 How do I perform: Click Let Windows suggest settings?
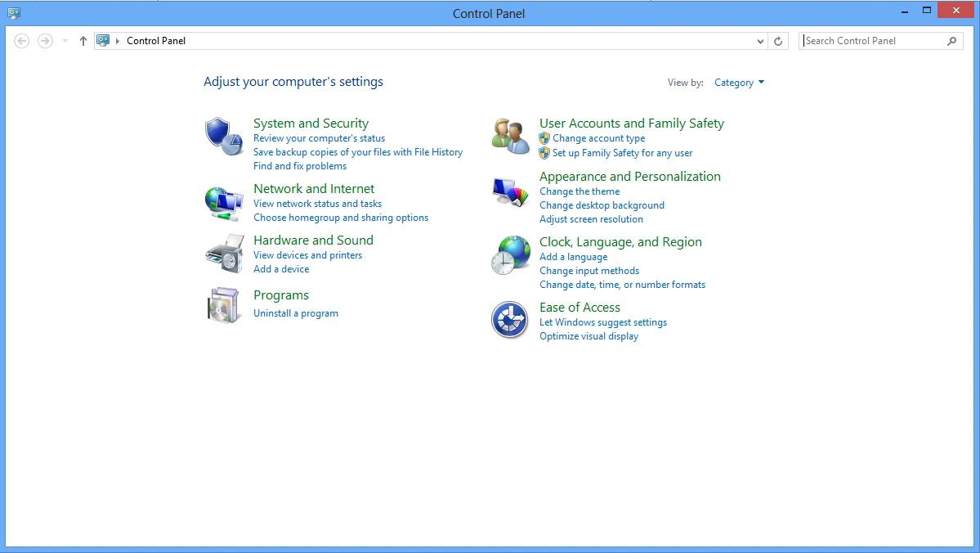603,322
